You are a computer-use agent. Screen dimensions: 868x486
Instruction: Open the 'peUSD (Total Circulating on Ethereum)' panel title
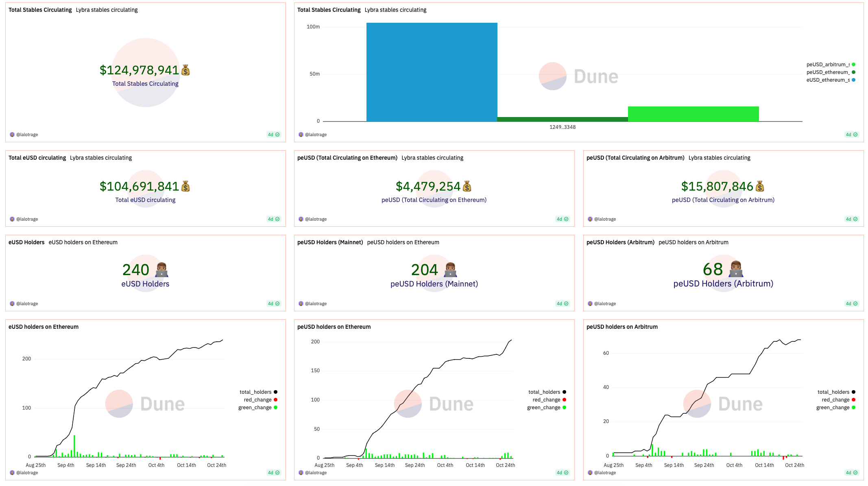[x=347, y=158]
